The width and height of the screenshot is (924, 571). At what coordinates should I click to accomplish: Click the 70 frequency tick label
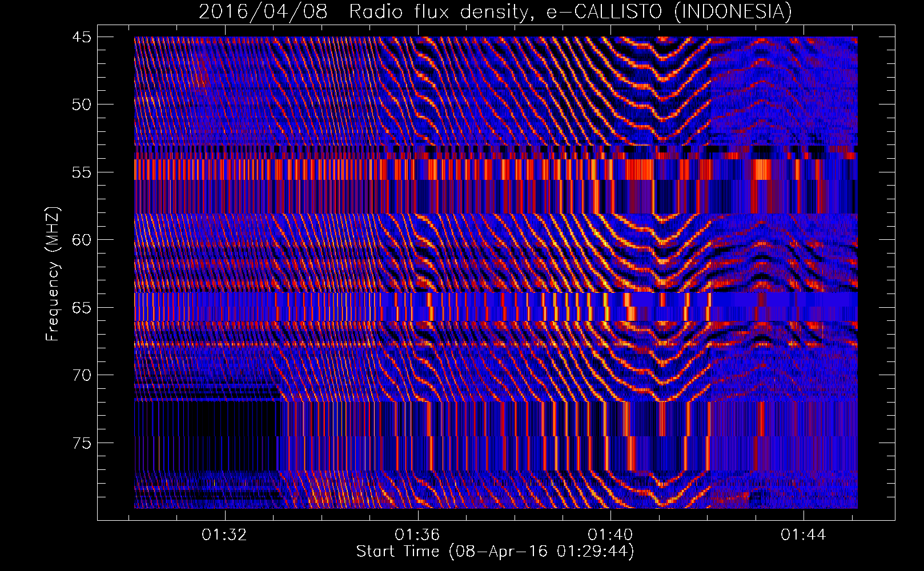82,375
